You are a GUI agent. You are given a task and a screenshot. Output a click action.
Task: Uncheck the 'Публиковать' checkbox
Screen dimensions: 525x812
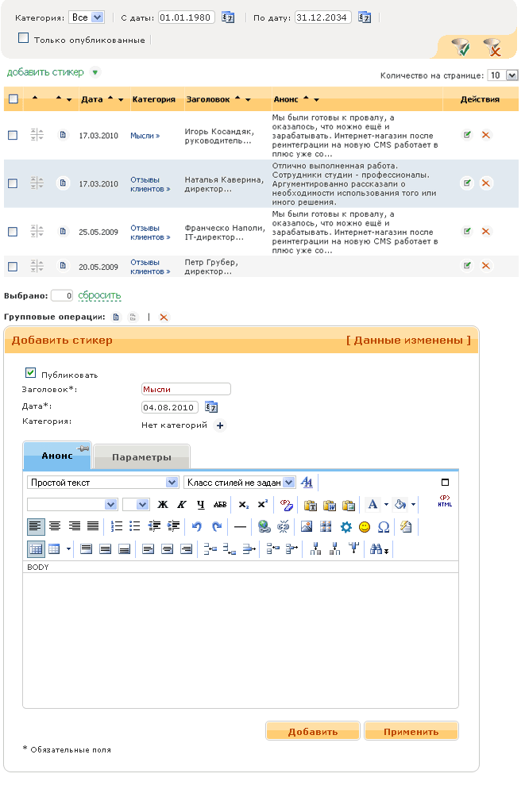[x=31, y=372]
